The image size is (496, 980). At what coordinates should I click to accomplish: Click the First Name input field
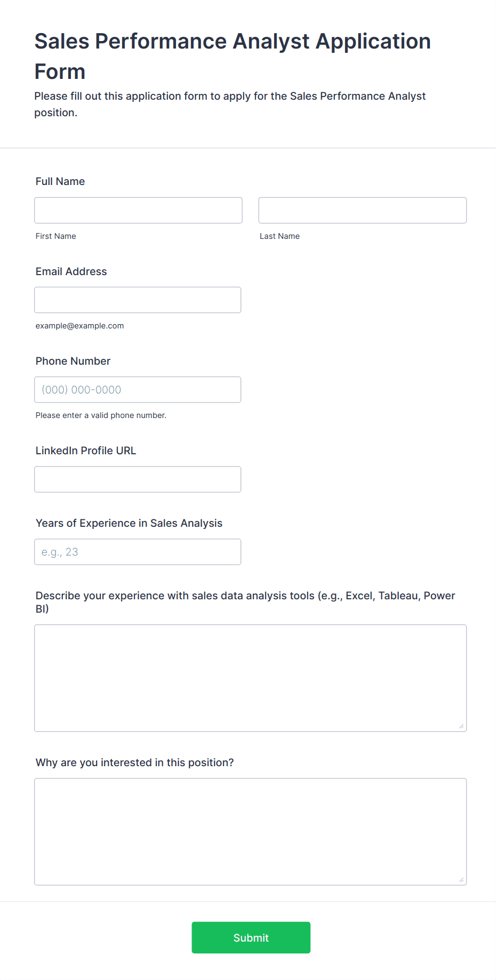coord(138,210)
